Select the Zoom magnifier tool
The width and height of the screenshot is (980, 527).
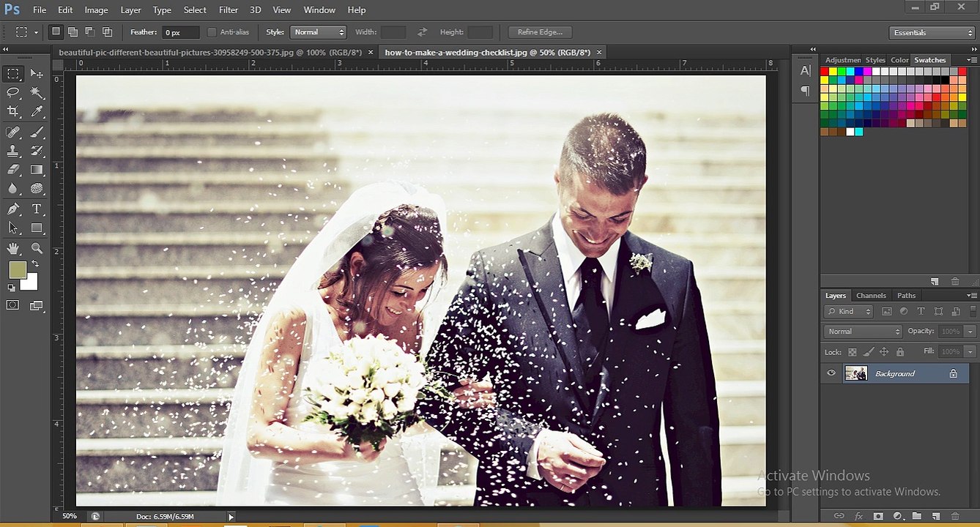click(37, 249)
